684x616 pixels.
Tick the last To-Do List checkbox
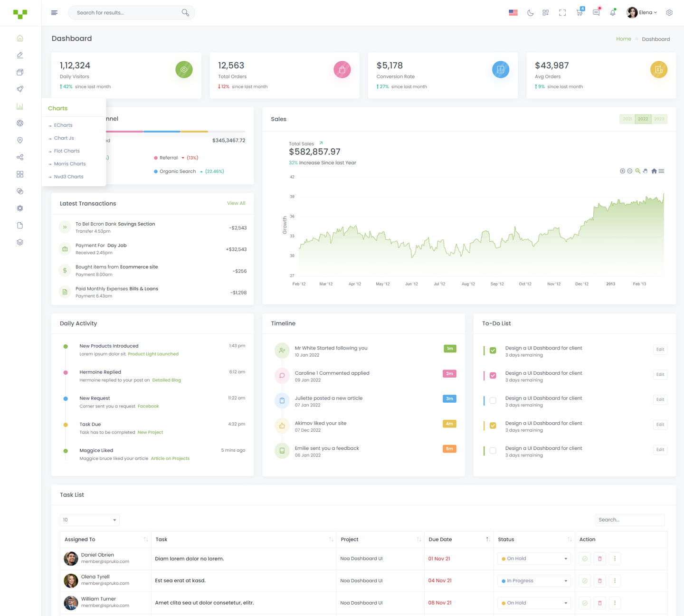pos(493,451)
